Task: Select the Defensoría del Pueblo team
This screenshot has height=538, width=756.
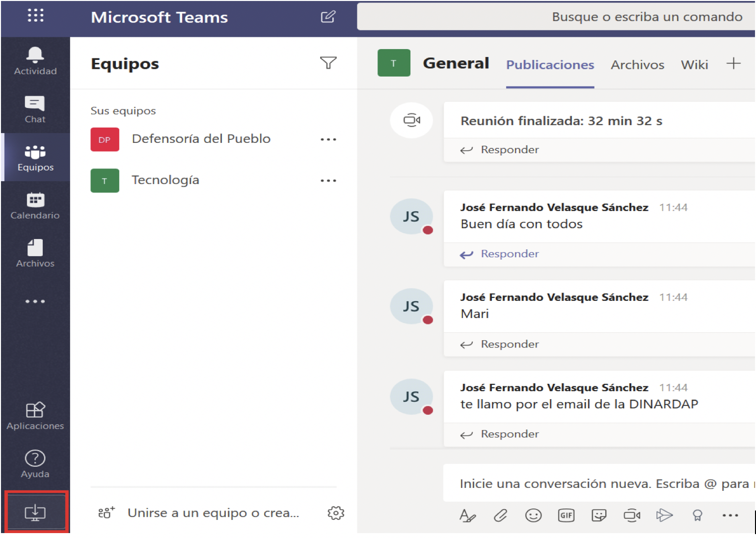Action: tap(201, 139)
